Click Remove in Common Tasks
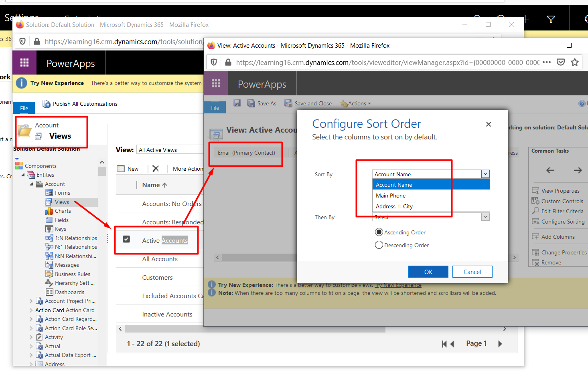 click(547, 262)
